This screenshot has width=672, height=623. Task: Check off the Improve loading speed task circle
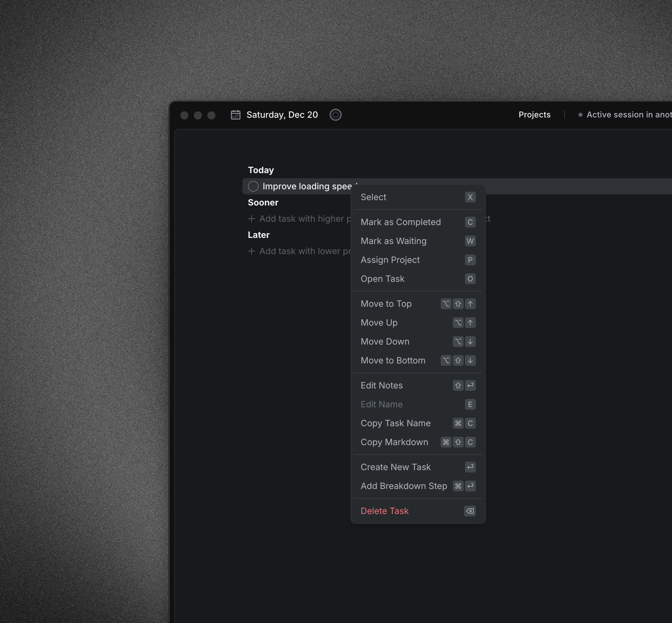253,186
